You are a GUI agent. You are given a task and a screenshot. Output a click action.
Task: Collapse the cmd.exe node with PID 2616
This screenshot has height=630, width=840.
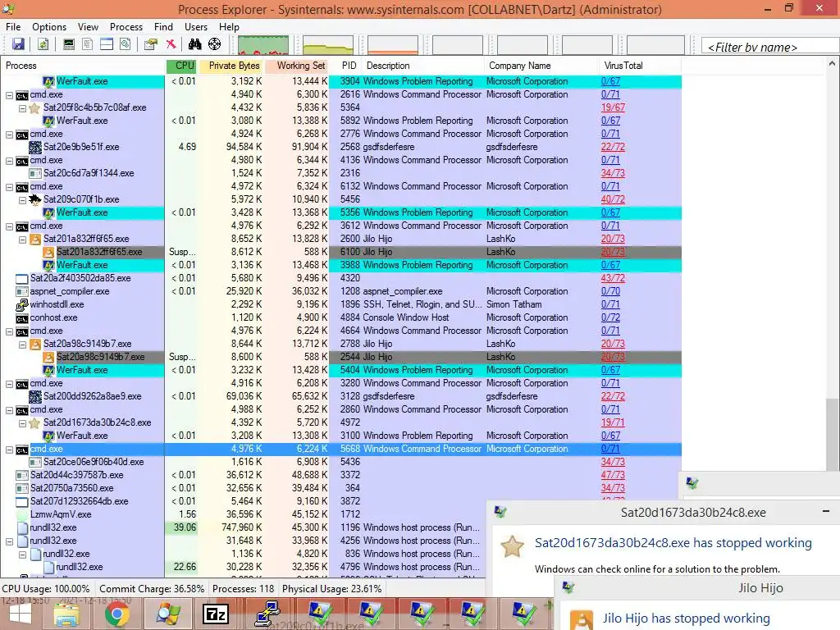9,95
